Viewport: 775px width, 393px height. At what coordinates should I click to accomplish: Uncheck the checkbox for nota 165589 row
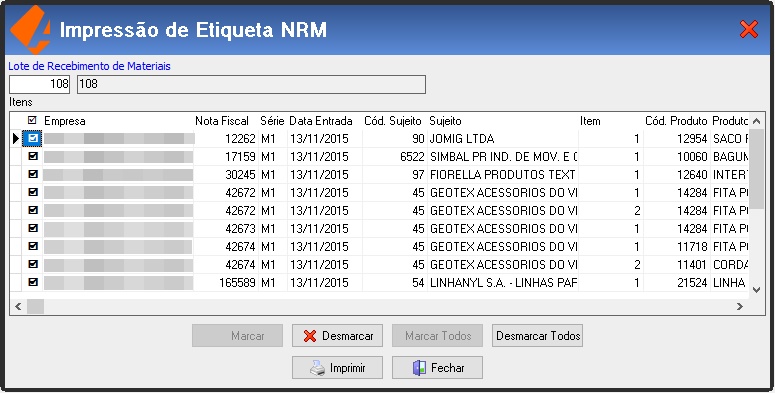[33, 282]
